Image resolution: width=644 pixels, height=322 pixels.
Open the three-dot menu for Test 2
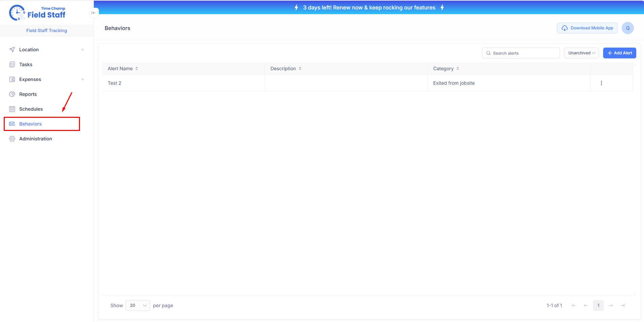pyautogui.click(x=601, y=83)
